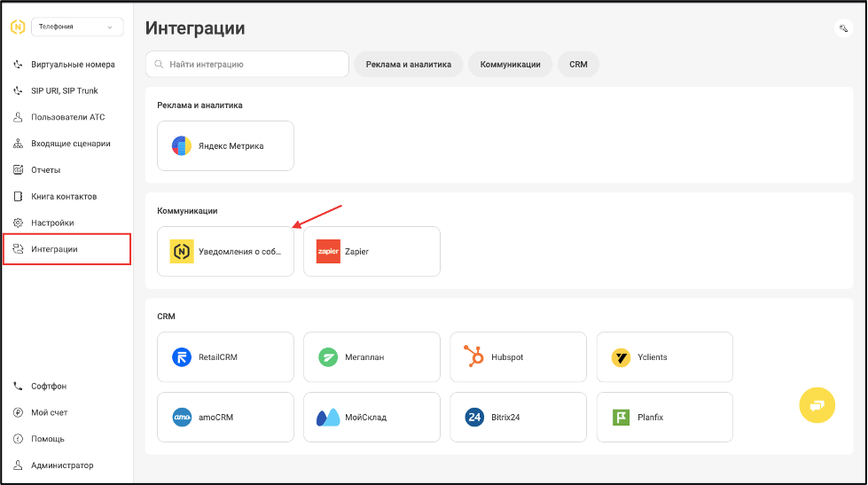Open the RetailCRM integration card
This screenshot has height=485, width=868.
pos(225,357)
